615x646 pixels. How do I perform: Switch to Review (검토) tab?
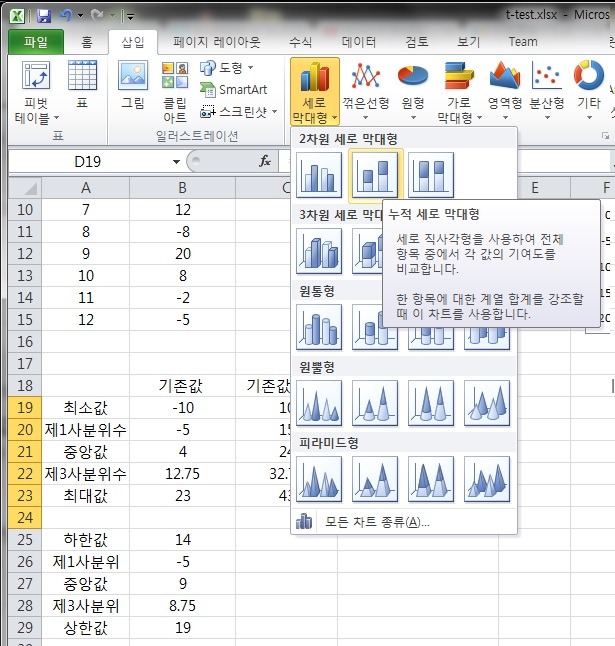[x=417, y=42]
